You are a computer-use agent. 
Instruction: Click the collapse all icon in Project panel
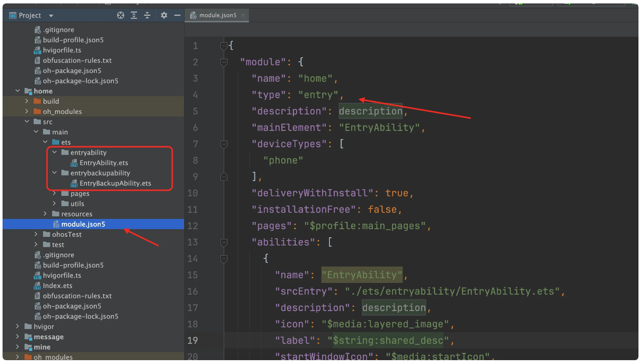tap(147, 15)
